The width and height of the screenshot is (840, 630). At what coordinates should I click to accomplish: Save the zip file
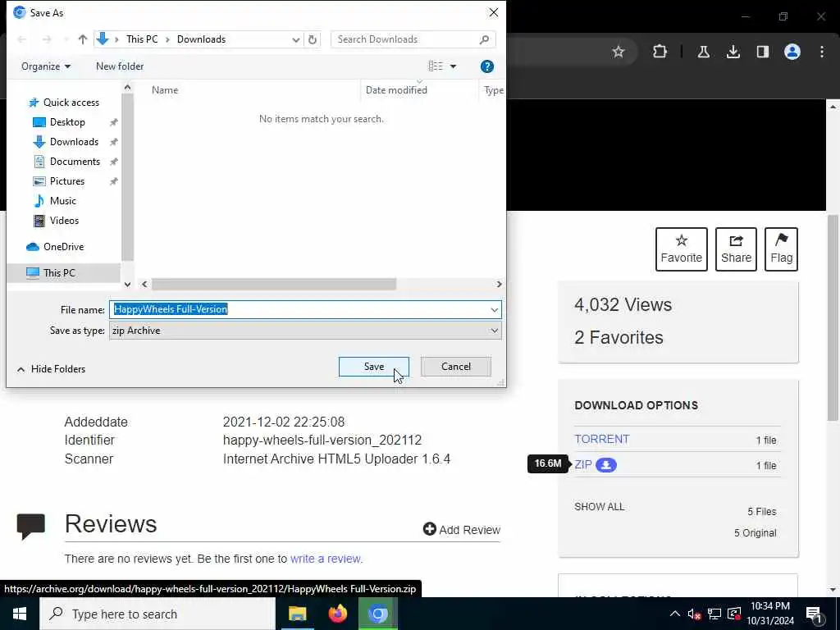(x=374, y=367)
